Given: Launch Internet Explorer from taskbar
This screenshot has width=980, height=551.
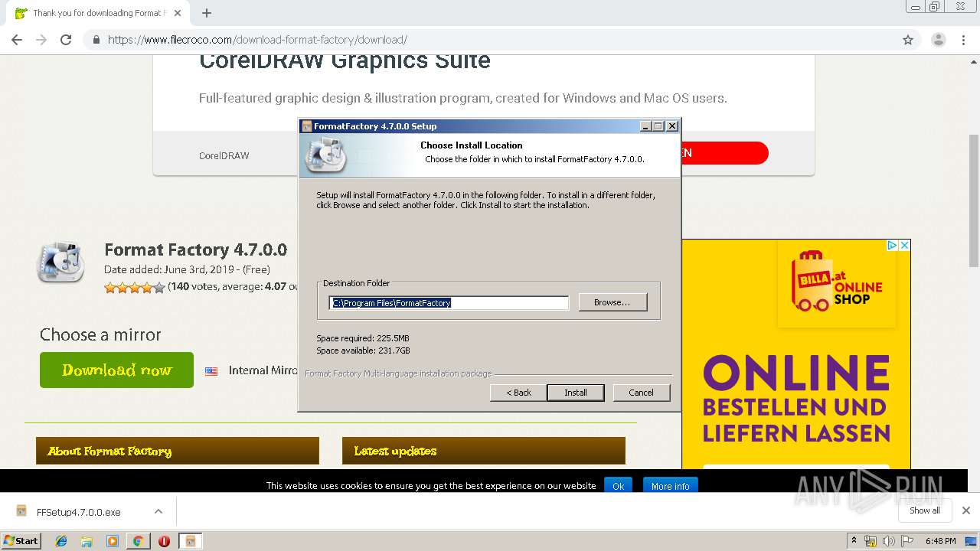Looking at the screenshot, I should (x=61, y=541).
